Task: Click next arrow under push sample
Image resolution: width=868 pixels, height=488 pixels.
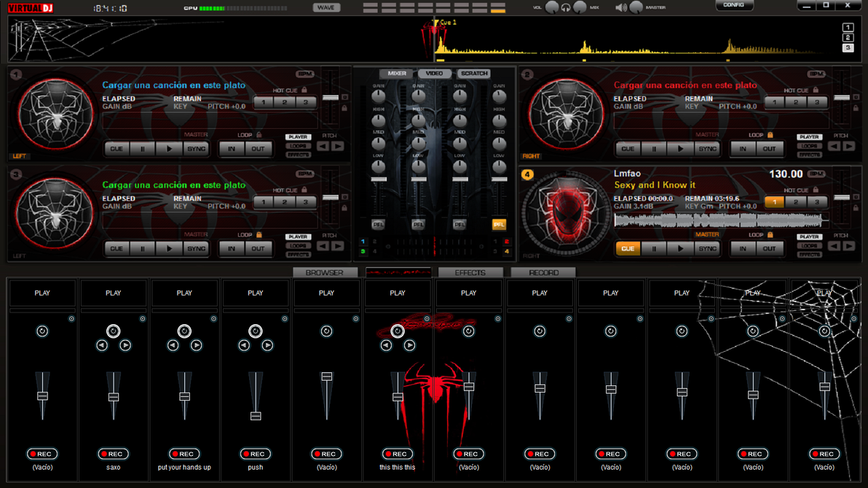Action: (x=267, y=346)
